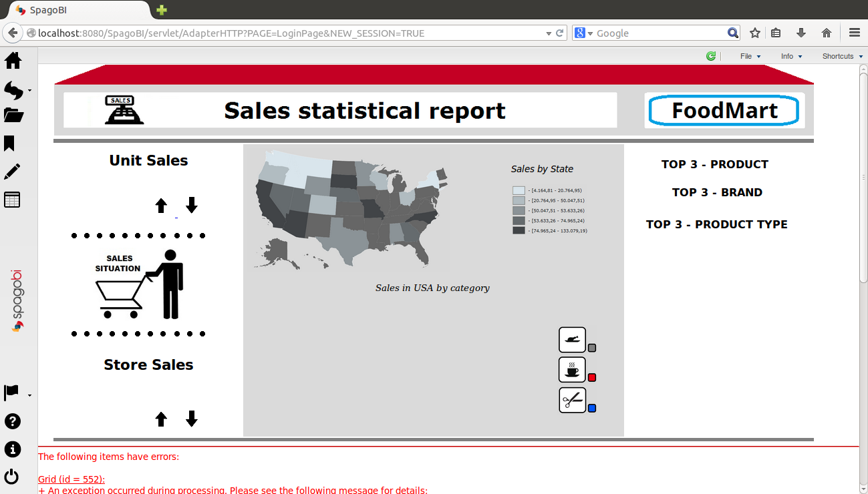868x494 pixels.
Task: Click Store Sales down arrow
Action: (x=192, y=419)
